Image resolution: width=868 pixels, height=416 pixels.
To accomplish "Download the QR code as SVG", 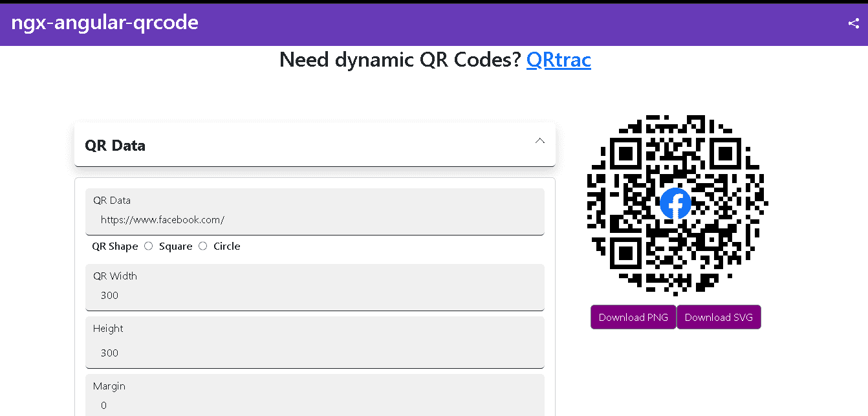I will pos(719,317).
